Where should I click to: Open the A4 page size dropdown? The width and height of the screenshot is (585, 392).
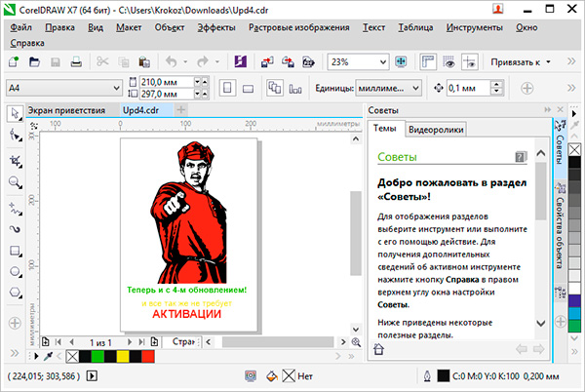[x=116, y=89]
